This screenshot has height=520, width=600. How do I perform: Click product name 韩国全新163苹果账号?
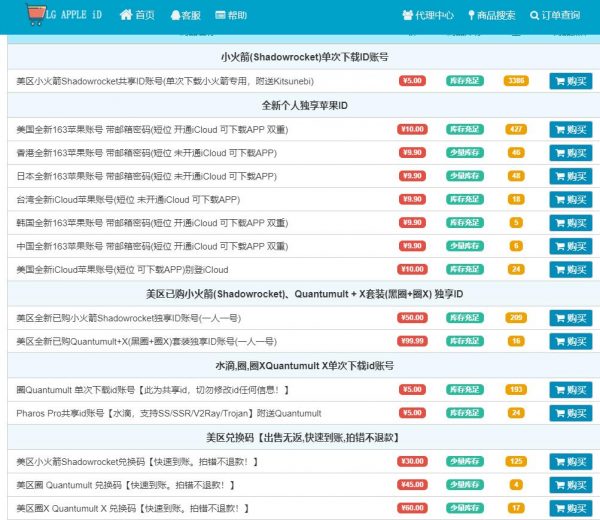click(x=152, y=223)
